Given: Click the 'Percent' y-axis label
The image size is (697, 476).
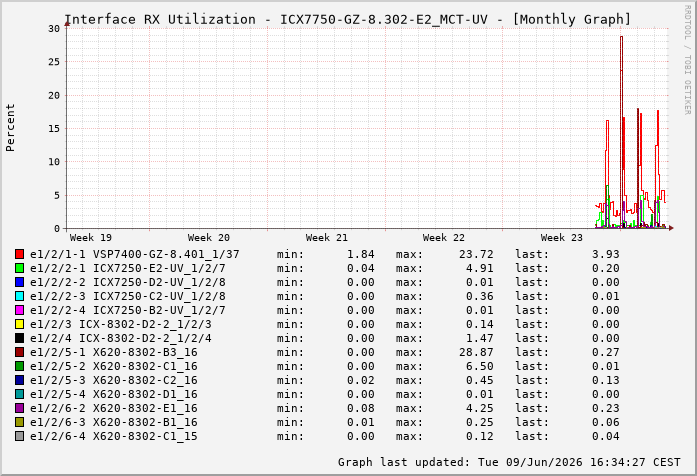Looking at the screenshot, I should (10, 128).
